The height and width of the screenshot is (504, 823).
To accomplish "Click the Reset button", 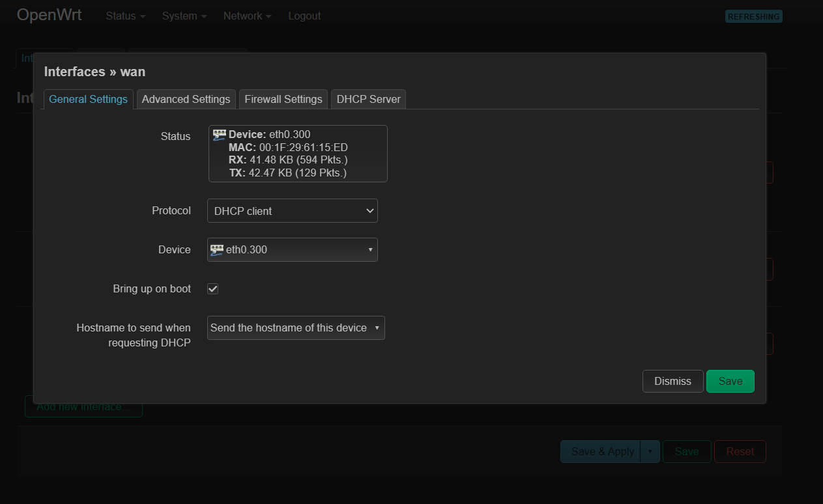I will tap(740, 451).
